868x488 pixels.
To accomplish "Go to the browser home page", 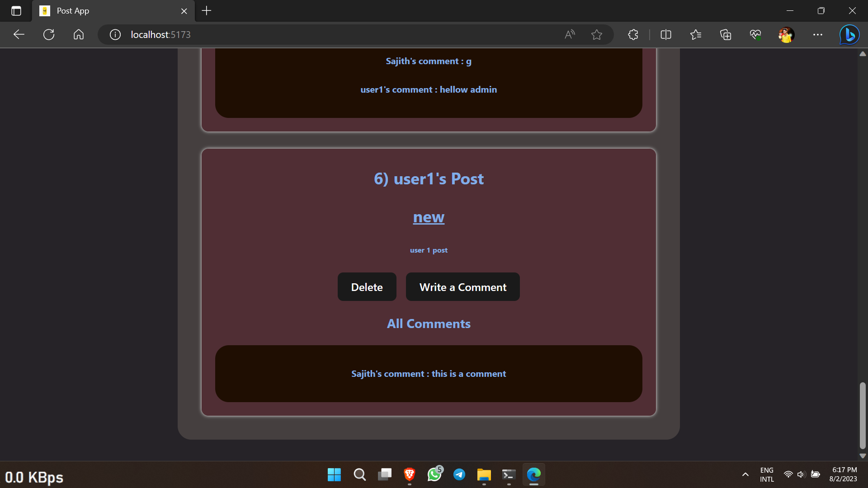I will [x=78, y=34].
